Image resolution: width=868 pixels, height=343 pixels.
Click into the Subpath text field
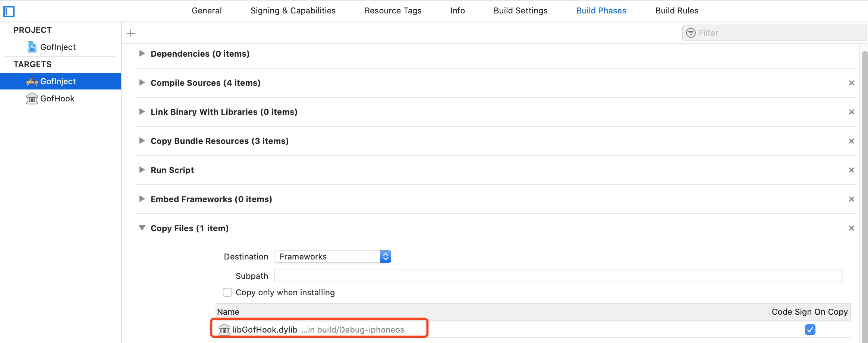pos(558,276)
